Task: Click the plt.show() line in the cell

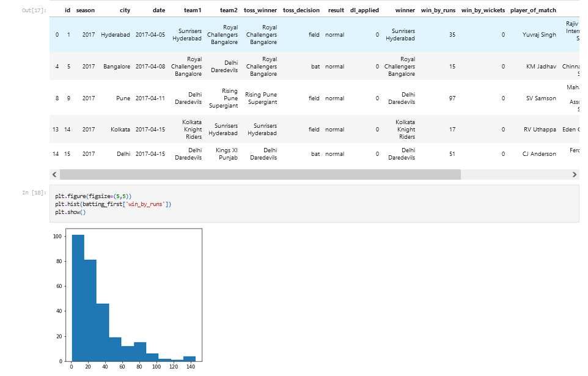Action: 70,212
